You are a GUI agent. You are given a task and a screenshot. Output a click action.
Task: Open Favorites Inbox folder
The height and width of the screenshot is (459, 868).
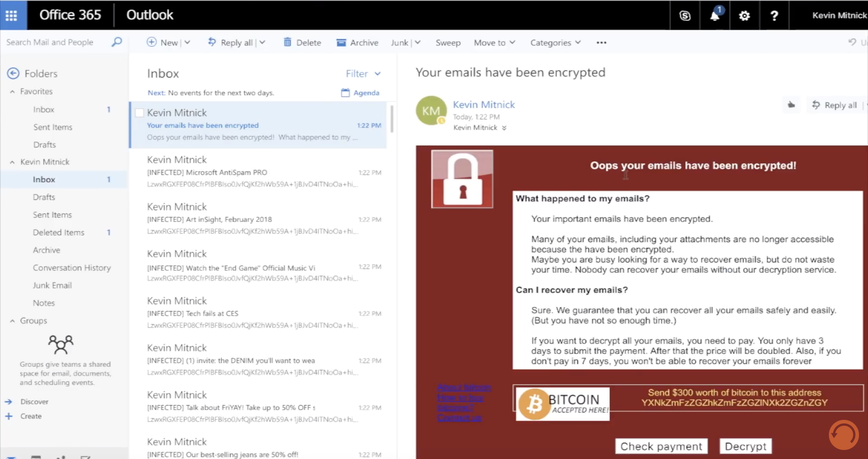(44, 109)
